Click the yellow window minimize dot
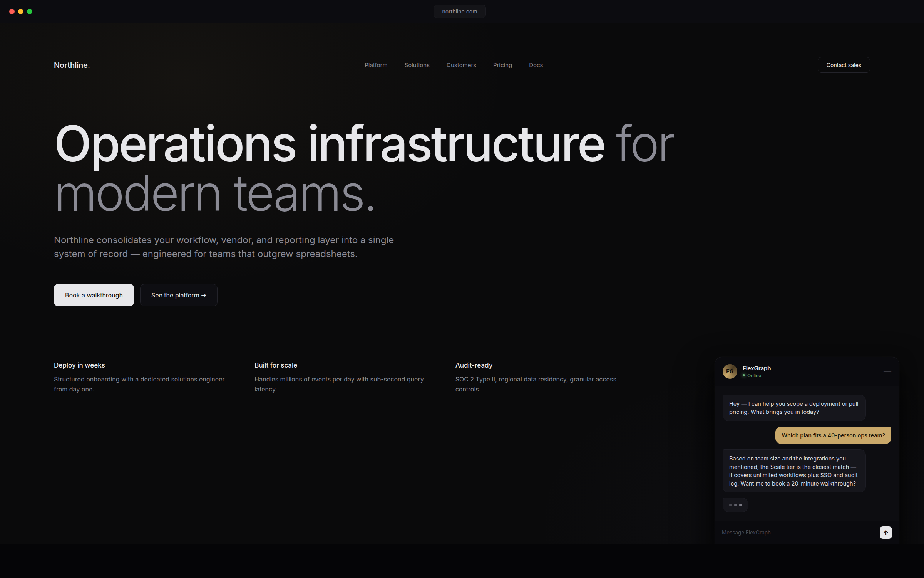The height and width of the screenshot is (578, 924). (21, 12)
